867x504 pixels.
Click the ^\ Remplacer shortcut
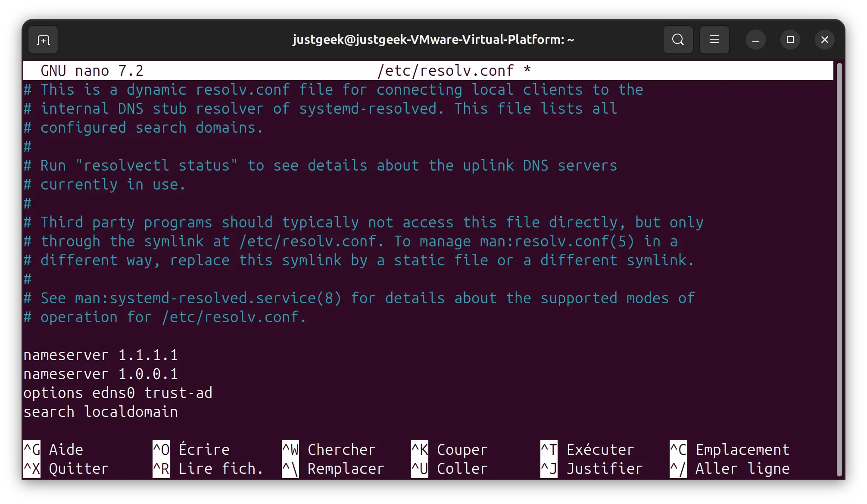(x=333, y=469)
